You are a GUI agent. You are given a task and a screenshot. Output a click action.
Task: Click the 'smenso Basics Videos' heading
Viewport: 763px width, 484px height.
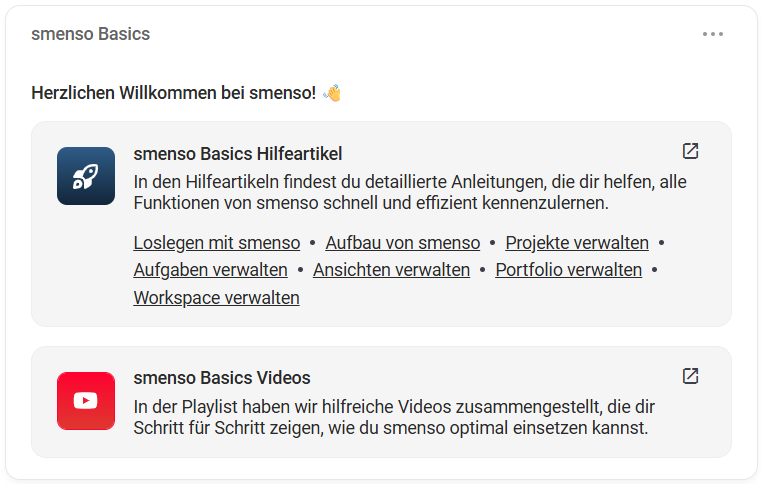pos(221,378)
